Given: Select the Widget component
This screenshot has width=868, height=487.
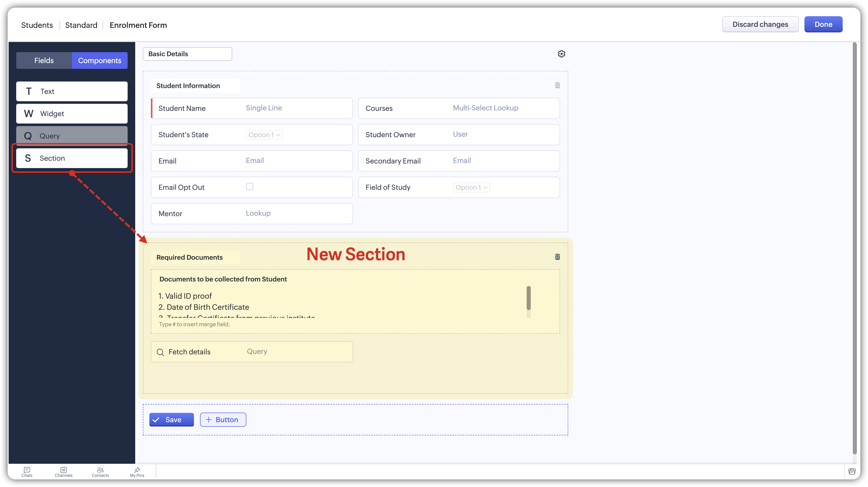Looking at the screenshot, I should 72,113.
